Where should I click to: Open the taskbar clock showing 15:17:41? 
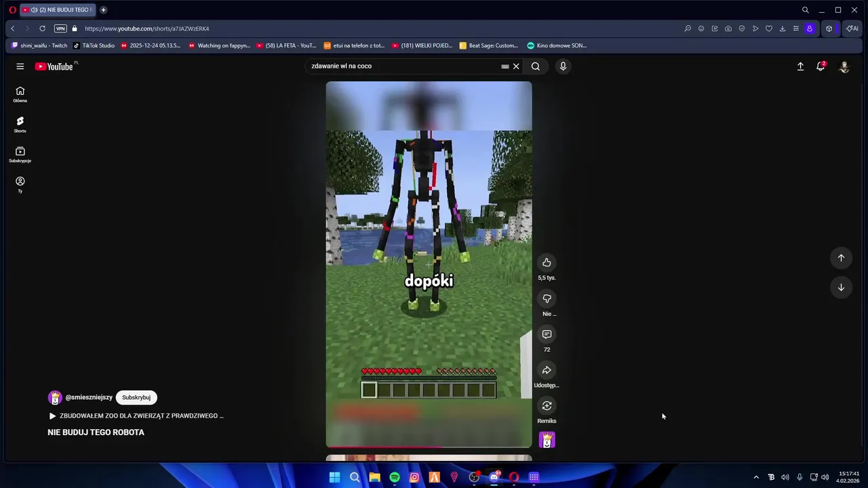pos(848,477)
